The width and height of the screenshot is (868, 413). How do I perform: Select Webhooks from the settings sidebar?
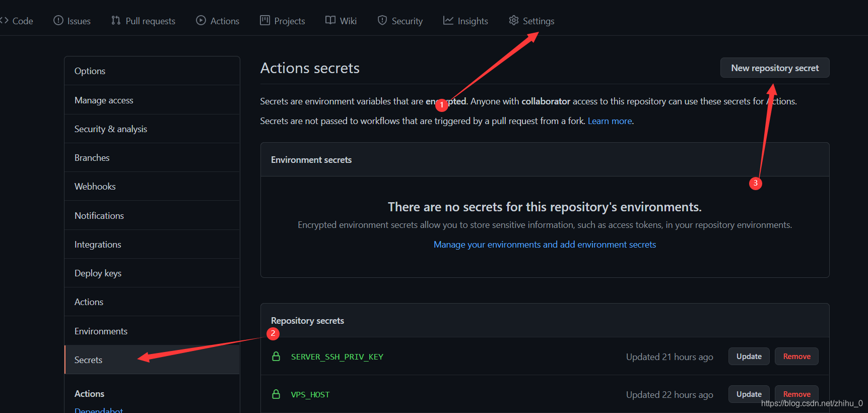pos(95,187)
